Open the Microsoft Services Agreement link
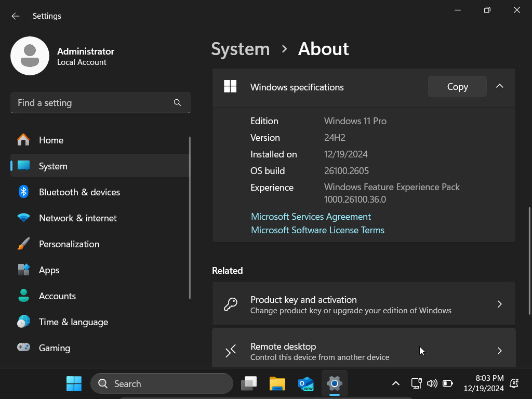Image resolution: width=532 pixels, height=399 pixels. click(311, 217)
